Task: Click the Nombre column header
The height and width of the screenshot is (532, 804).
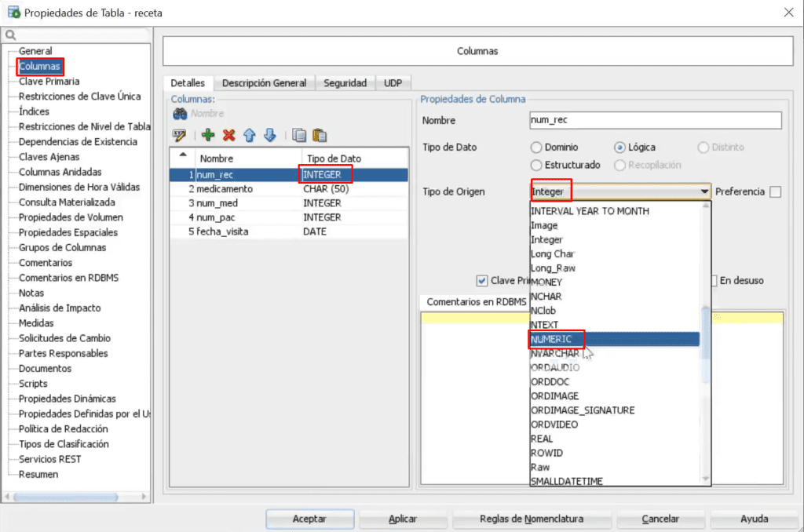Action: pyautogui.click(x=248, y=159)
